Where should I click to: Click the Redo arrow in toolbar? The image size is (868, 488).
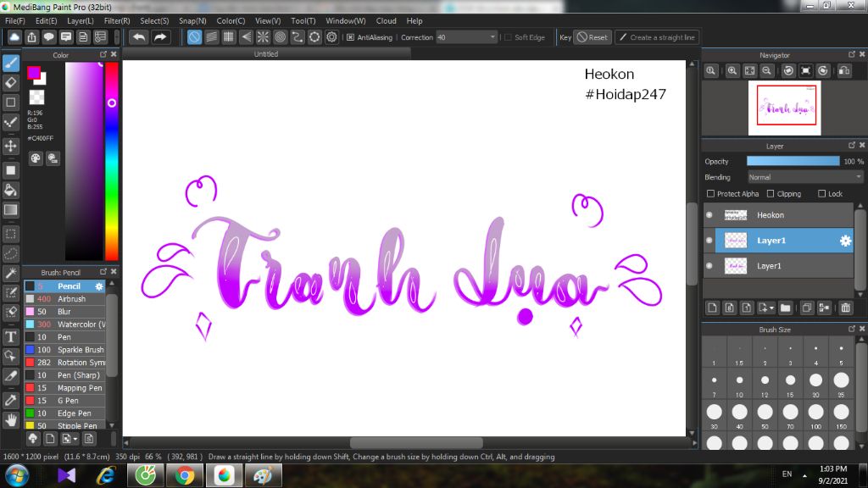pyautogui.click(x=160, y=37)
